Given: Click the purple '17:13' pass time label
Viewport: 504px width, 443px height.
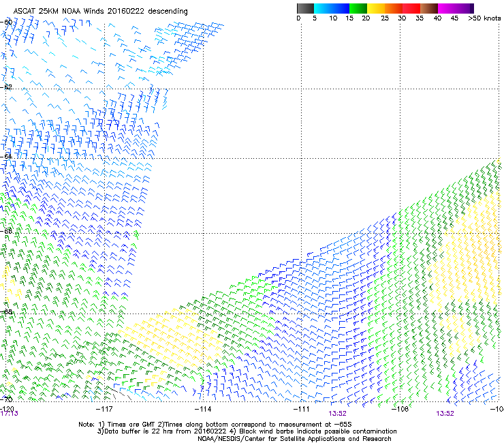Looking at the screenshot, I should (9, 414).
